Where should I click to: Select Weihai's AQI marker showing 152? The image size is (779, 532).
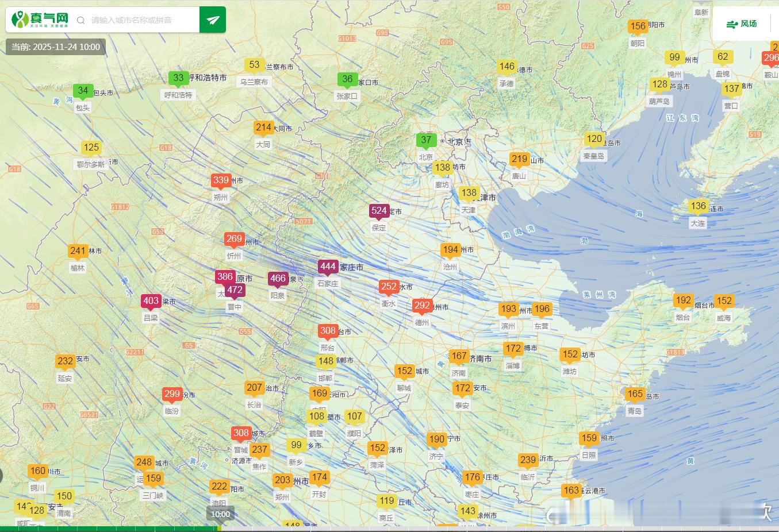click(x=724, y=302)
